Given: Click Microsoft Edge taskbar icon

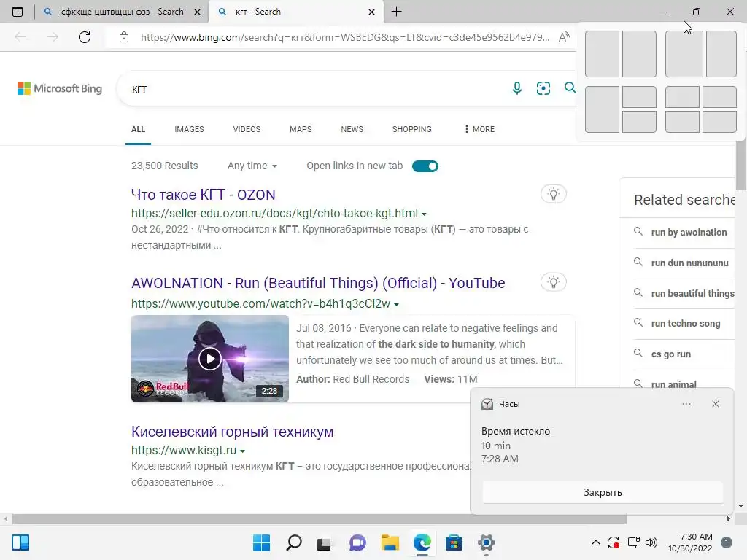Looking at the screenshot, I should tap(422, 542).
